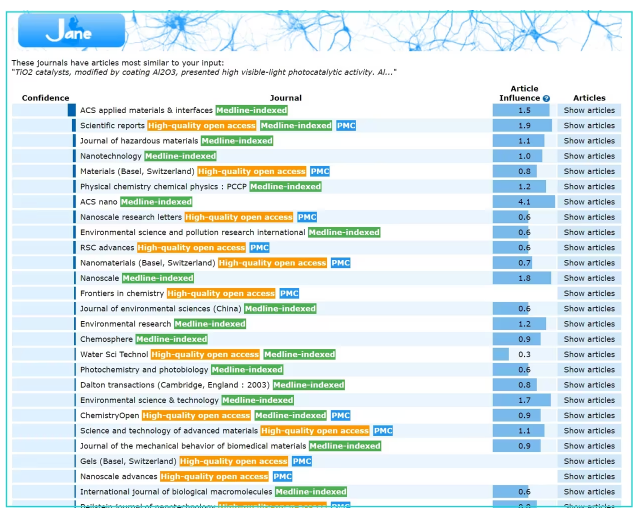Click Medline-indexed tag beside Water Sci Technol

(x=299, y=354)
